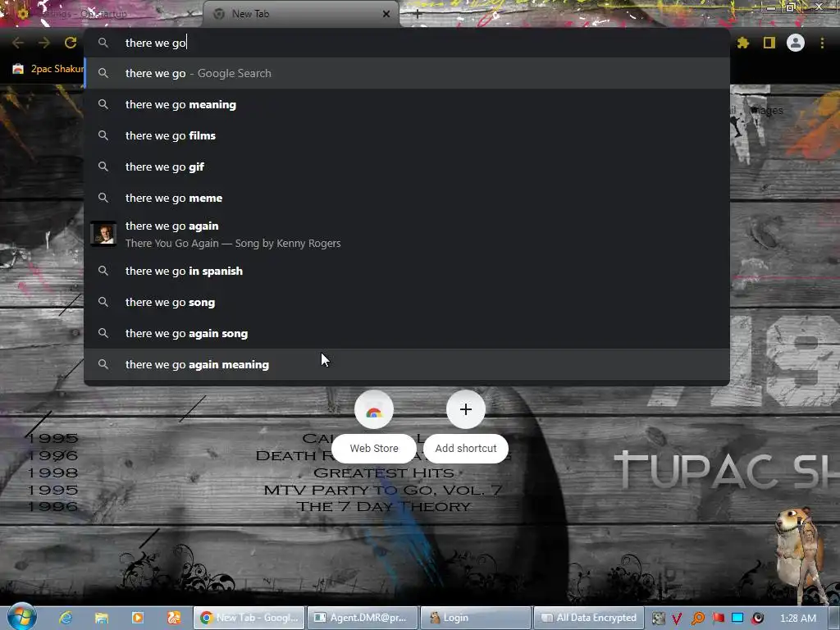Select 'there we go again' Kenny Rogers suggestion

coord(407,234)
